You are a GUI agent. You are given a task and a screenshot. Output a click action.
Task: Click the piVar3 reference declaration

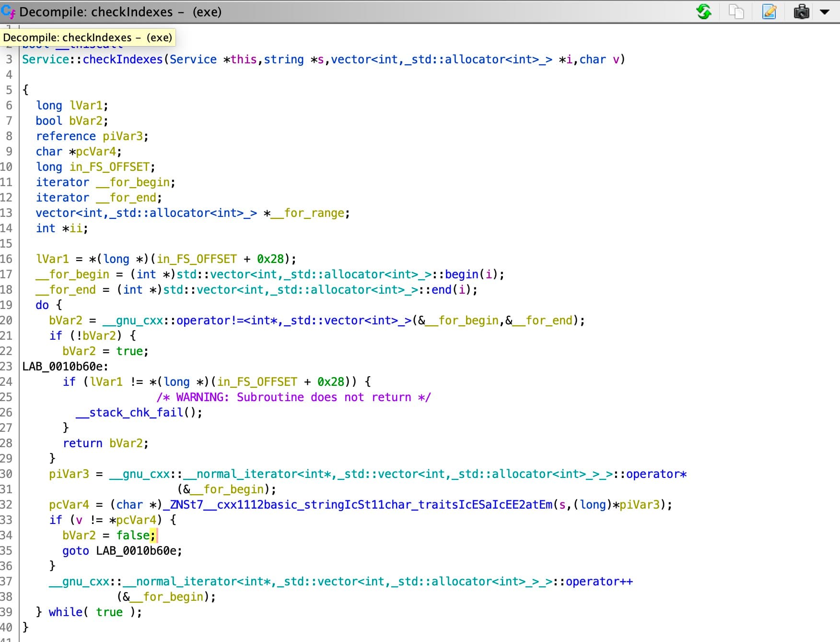point(124,136)
